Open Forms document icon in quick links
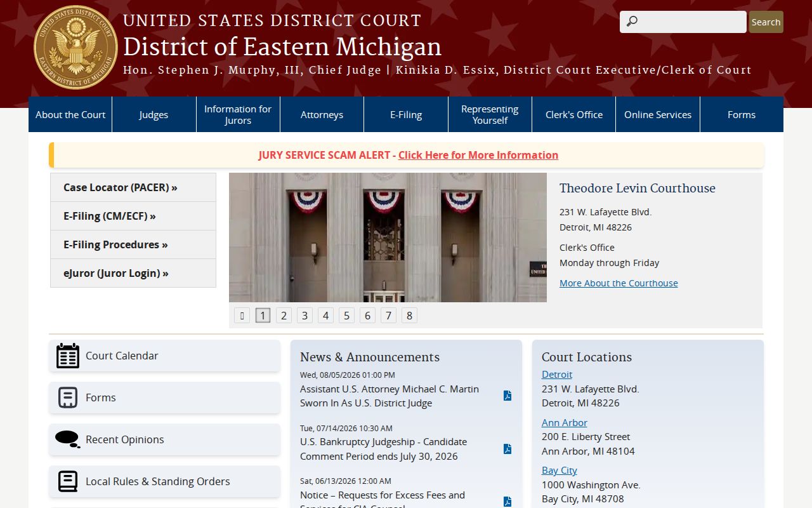 click(68, 398)
